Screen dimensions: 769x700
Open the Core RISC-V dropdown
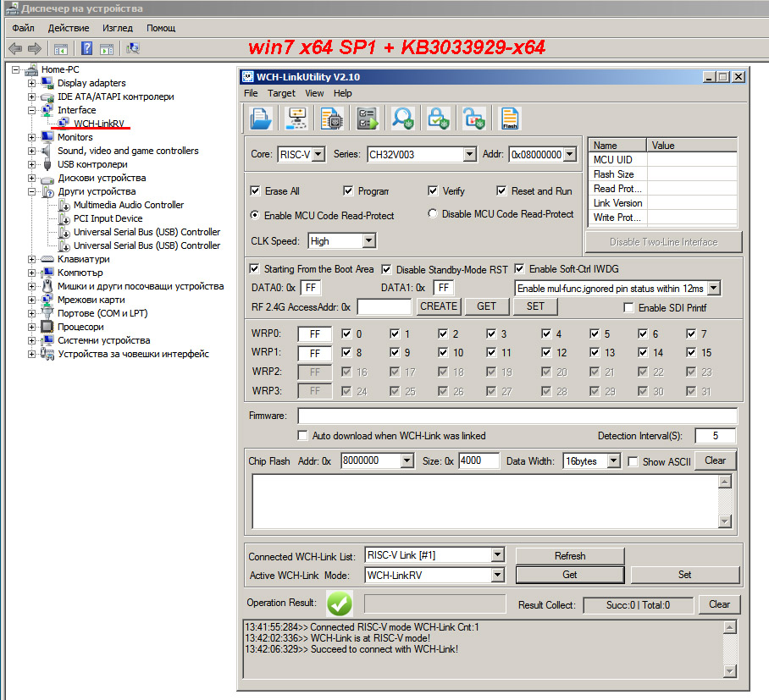[318, 154]
